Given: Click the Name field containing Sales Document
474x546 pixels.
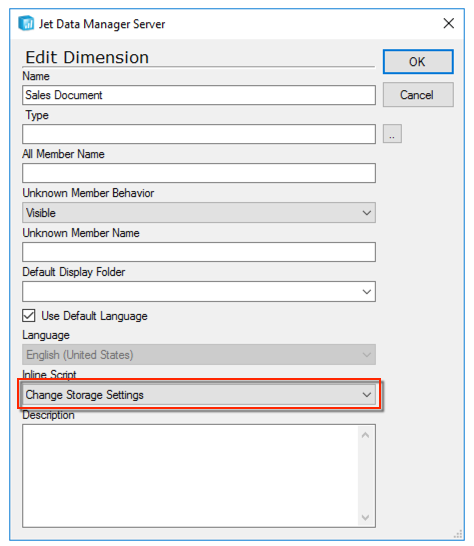Looking at the screenshot, I should click(199, 95).
